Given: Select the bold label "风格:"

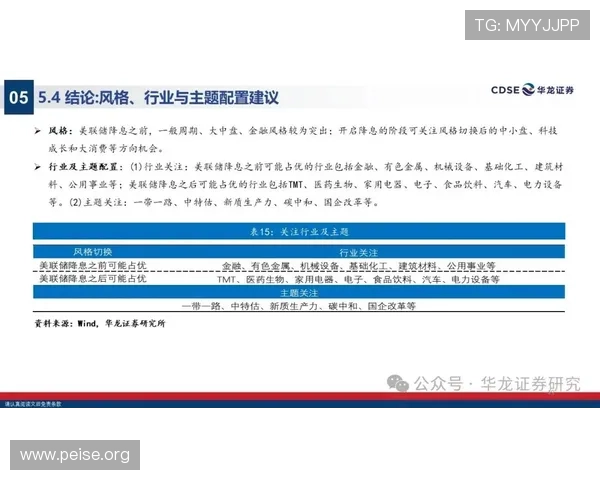Looking at the screenshot, I should pos(61,131).
